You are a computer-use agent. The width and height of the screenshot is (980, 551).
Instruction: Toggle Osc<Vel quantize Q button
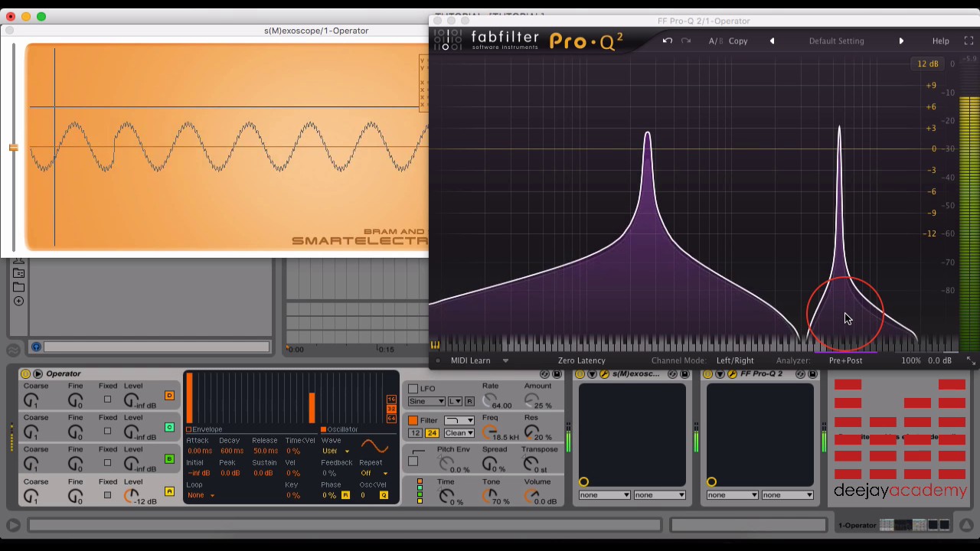click(x=384, y=495)
